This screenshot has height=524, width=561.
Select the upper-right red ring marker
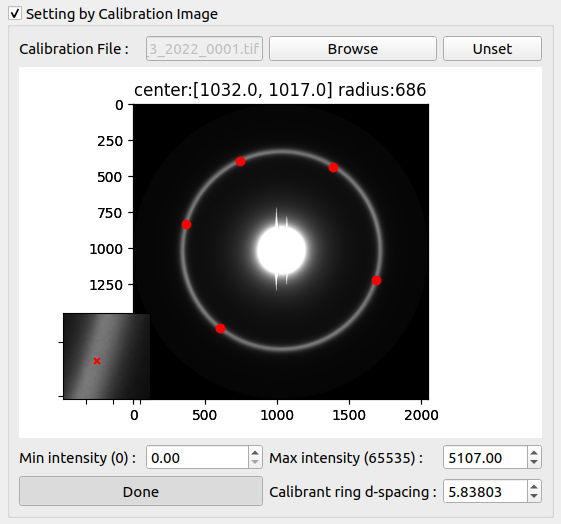coord(333,167)
